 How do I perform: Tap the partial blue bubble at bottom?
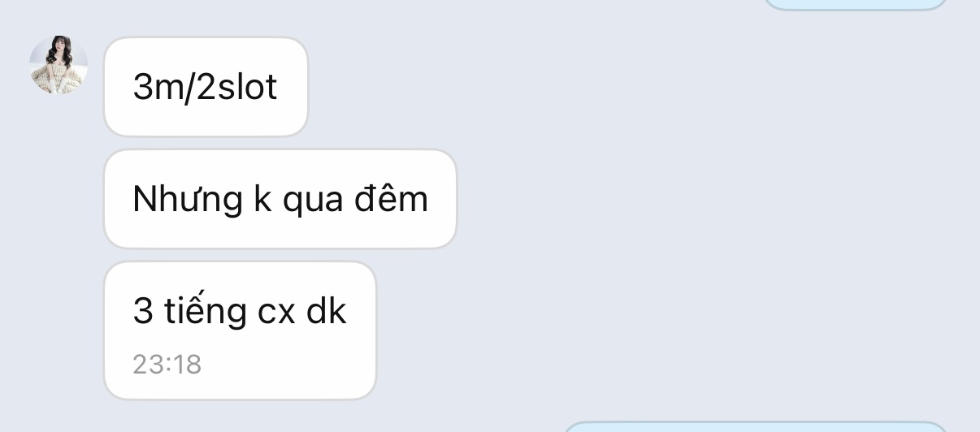[756, 427]
